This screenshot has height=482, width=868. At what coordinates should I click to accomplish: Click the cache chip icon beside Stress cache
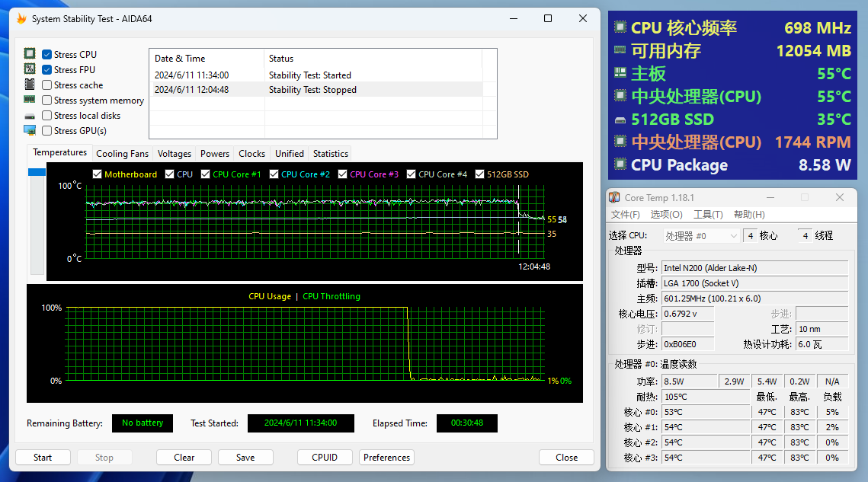(30, 84)
